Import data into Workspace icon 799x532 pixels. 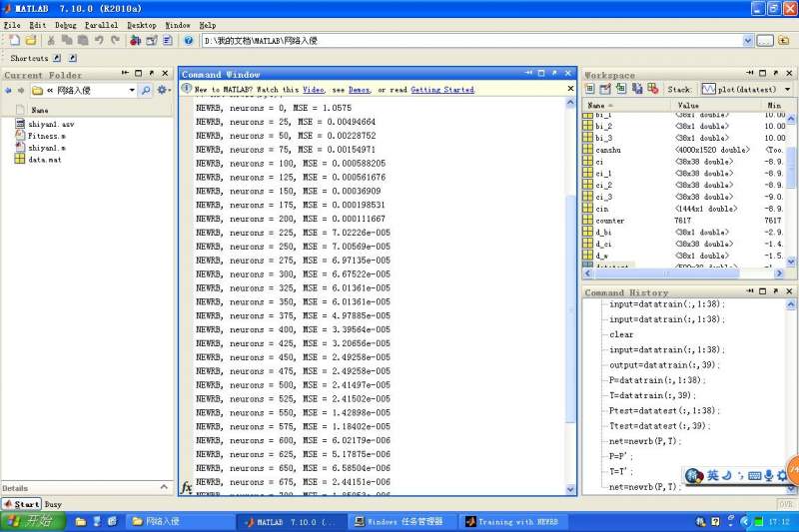621,89
